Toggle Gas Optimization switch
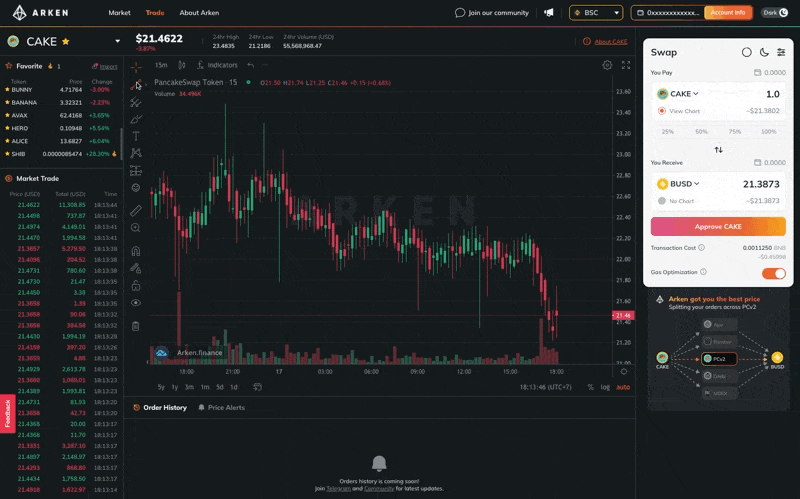Screen dimensions: 800x499 (773, 273)
